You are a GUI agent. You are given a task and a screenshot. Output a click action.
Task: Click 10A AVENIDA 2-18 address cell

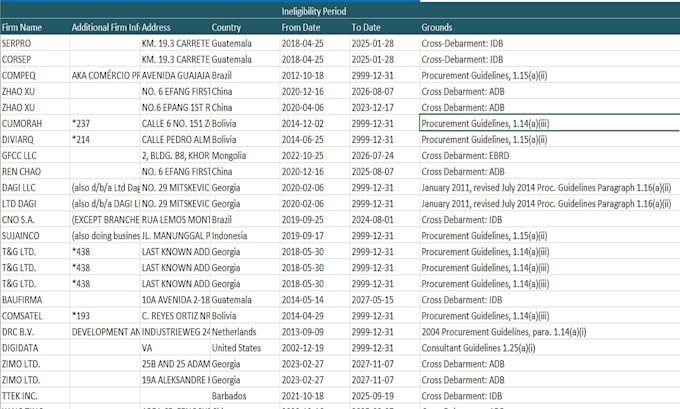(x=175, y=300)
